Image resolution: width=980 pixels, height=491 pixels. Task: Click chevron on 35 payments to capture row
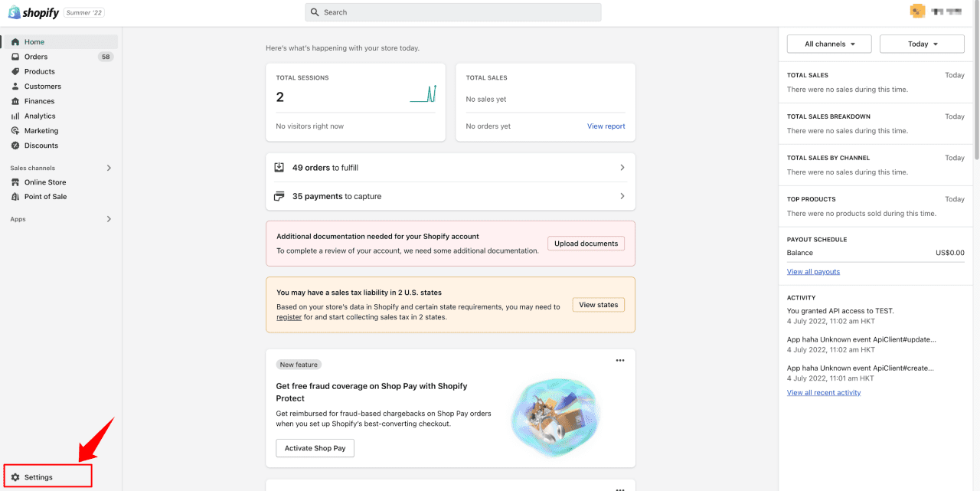(x=622, y=196)
